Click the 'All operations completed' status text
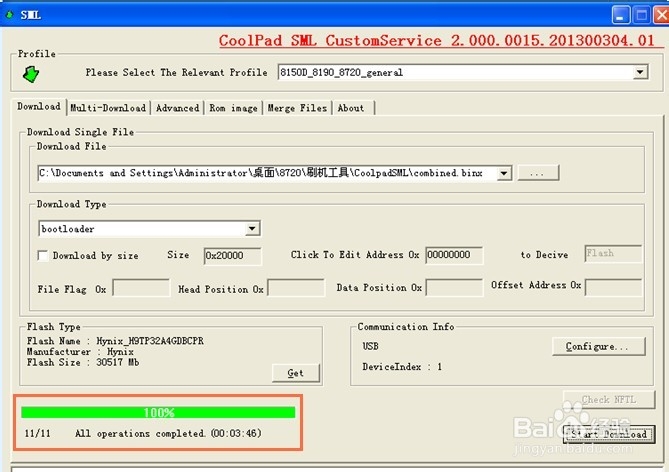This screenshot has height=472, width=669. [x=168, y=434]
